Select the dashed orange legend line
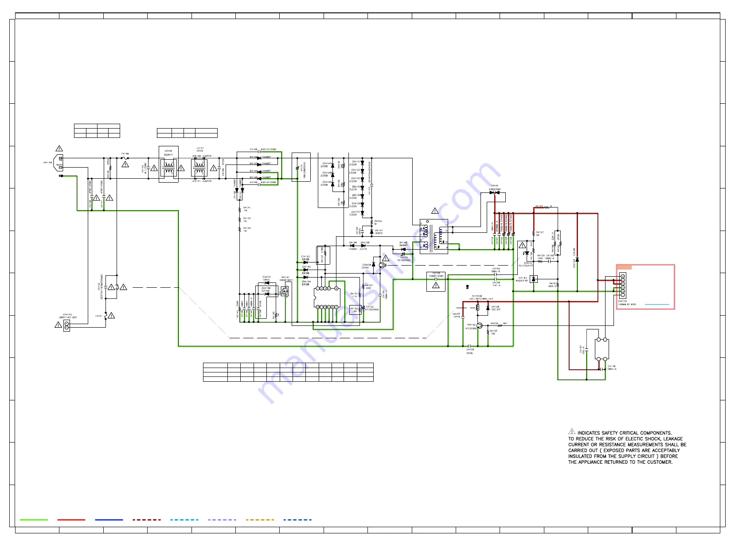The image size is (754, 560). pos(260,520)
